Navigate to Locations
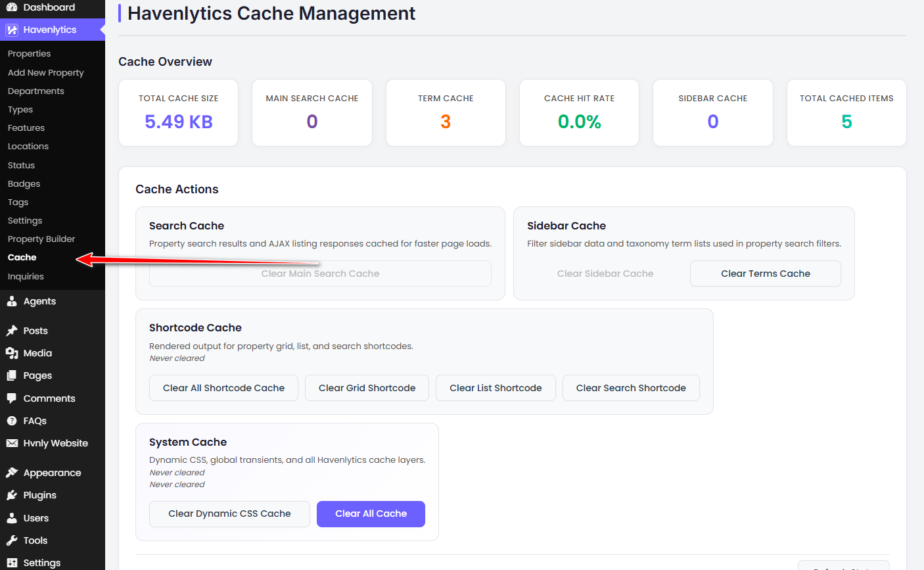 [28, 146]
